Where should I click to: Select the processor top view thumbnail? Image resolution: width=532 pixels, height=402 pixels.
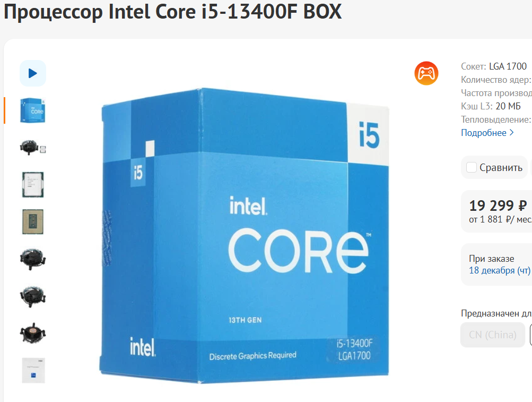32,184
